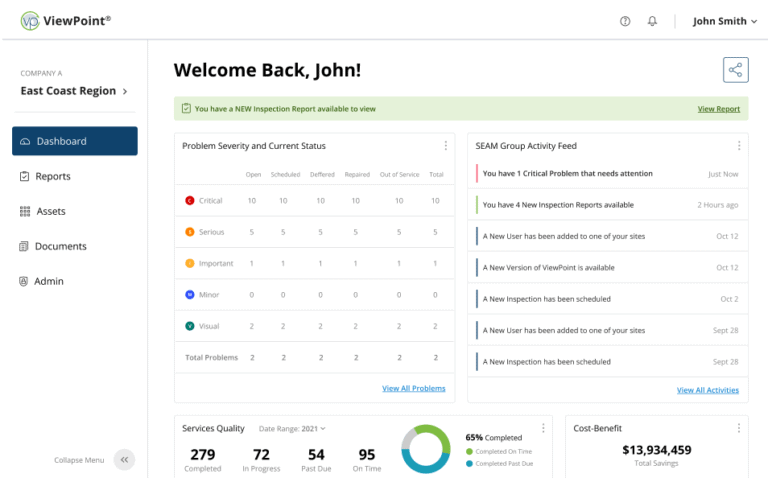Follow the View All Problems link
The height and width of the screenshot is (478, 768).
click(x=413, y=388)
